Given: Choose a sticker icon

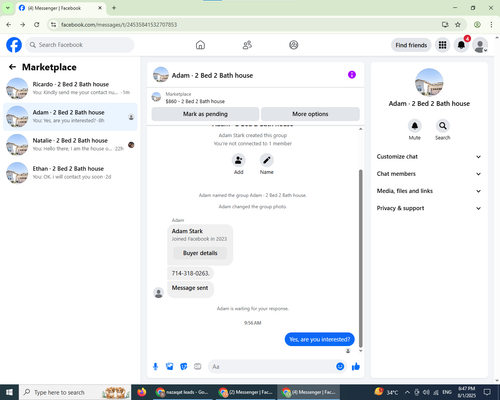Looking at the screenshot, I should (184, 367).
